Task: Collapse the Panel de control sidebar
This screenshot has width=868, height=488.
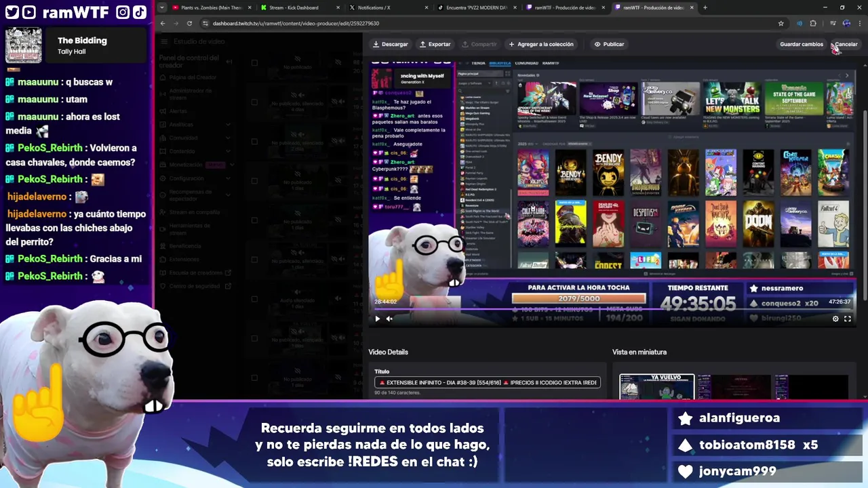Action: (x=229, y=61)
